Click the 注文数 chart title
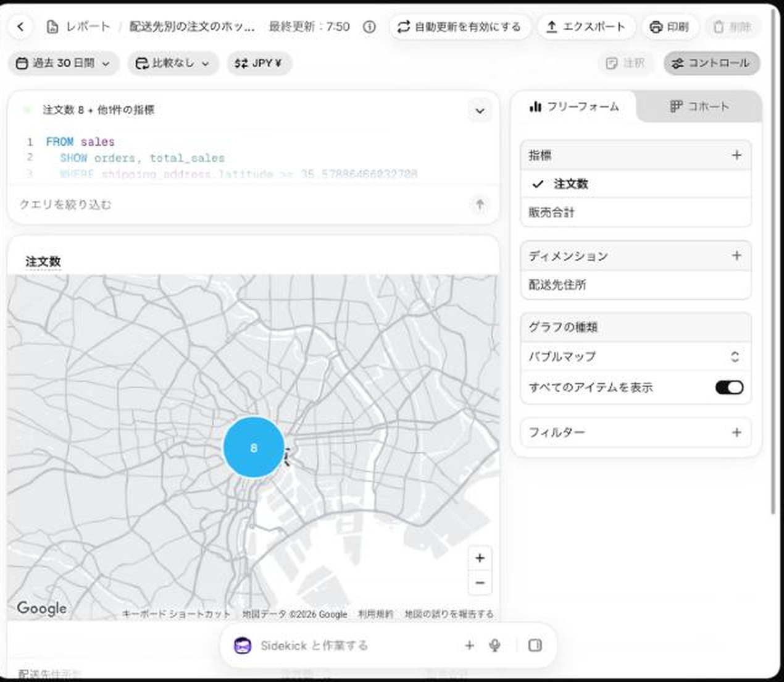This screenshot has width=784, height=682. (43, 261)
